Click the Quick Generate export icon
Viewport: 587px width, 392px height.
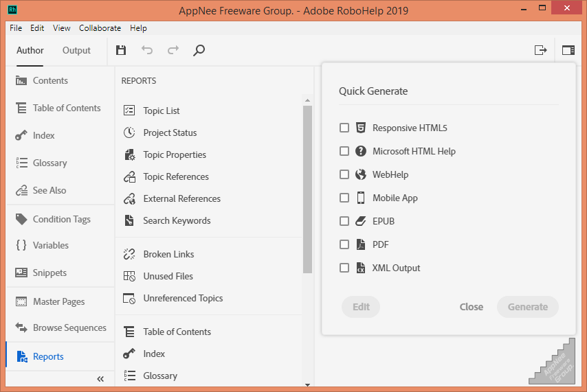click(x=540, y=50)
